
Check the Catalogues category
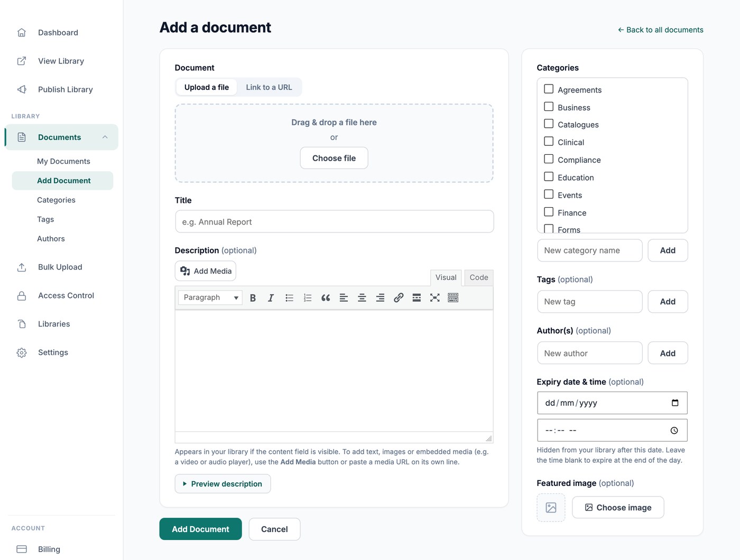[x=549, y=124]
